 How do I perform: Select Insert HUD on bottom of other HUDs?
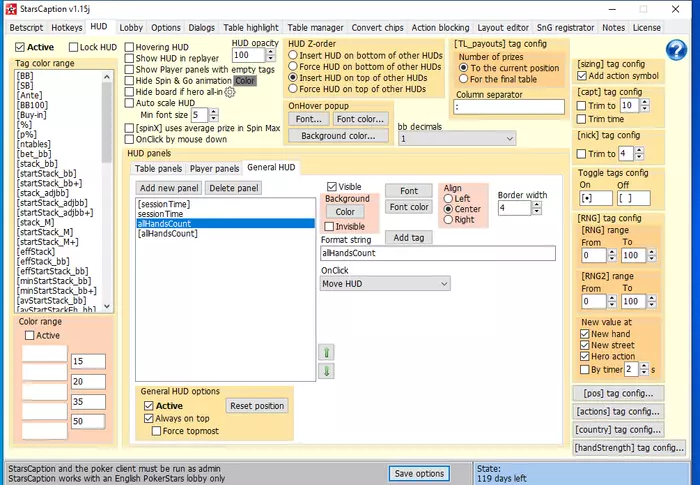[293, 55]
